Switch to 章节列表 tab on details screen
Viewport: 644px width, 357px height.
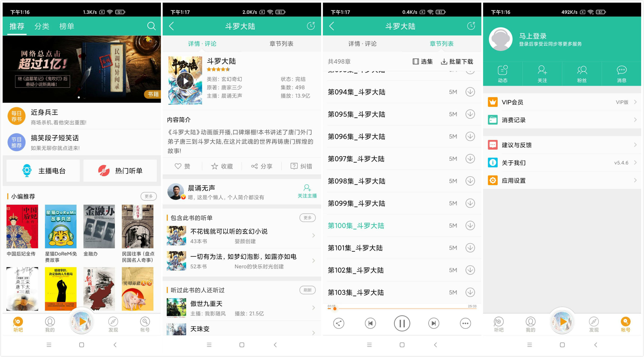281,44
